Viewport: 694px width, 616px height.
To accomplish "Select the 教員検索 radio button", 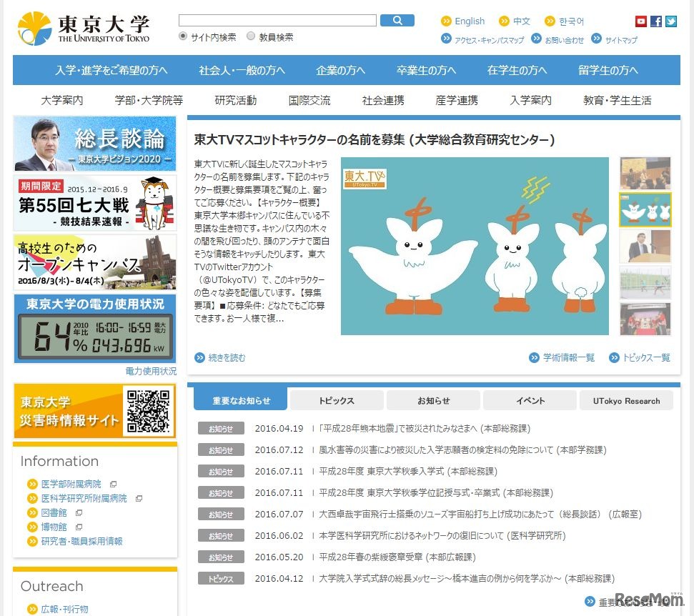I will (251, 36).
